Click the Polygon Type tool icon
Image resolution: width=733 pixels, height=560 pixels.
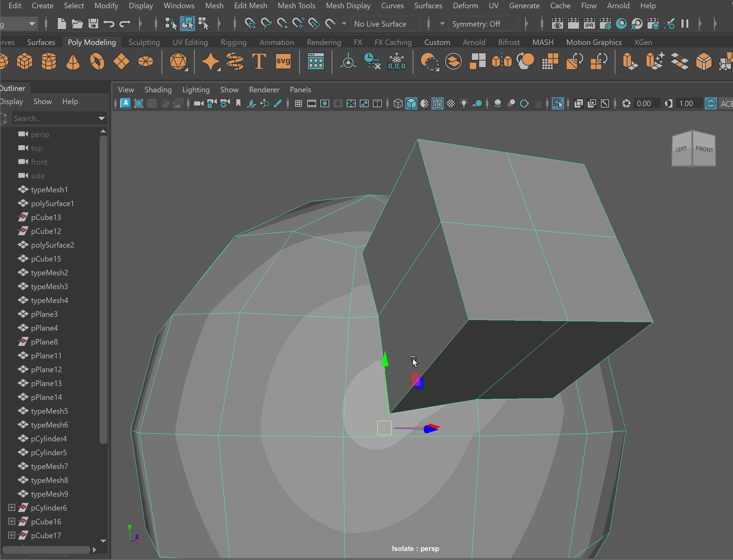pyautogui.click(x=259, y=62)
